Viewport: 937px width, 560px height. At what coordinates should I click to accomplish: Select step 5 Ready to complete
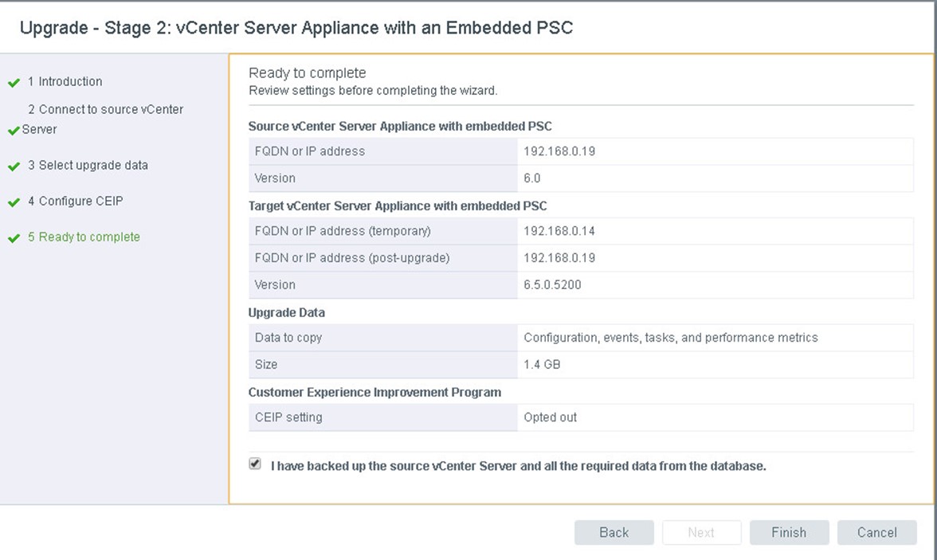point(84,237)
